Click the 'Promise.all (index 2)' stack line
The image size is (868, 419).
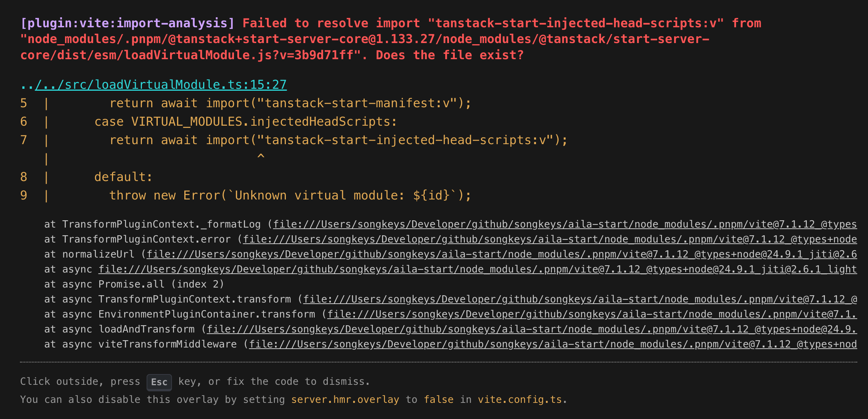tap(161, 284)
